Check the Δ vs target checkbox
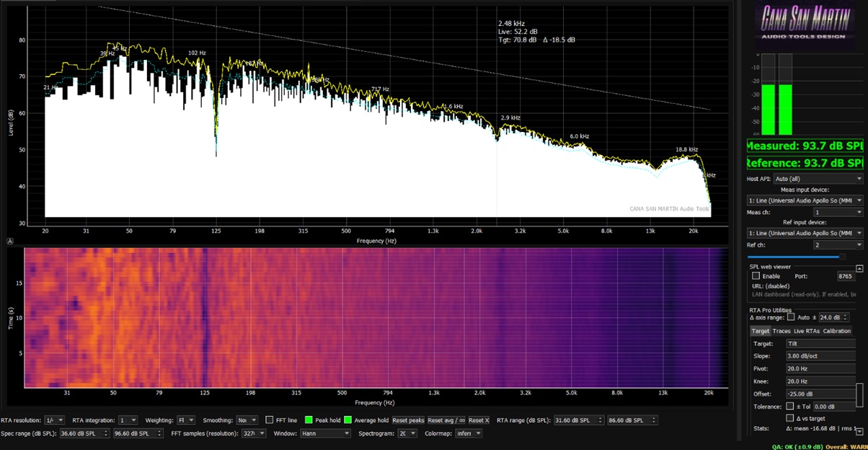The height and width of the screenshot is (450, 868). [x=790, y=418]
